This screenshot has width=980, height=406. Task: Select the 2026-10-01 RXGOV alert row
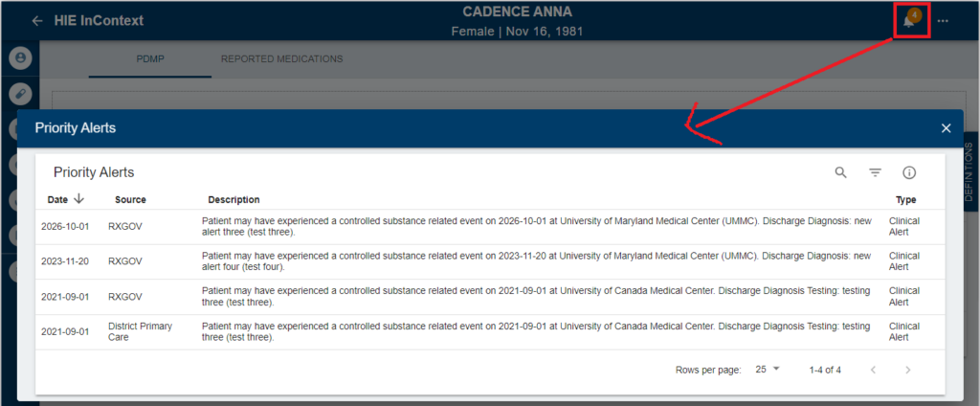(490, 226)
